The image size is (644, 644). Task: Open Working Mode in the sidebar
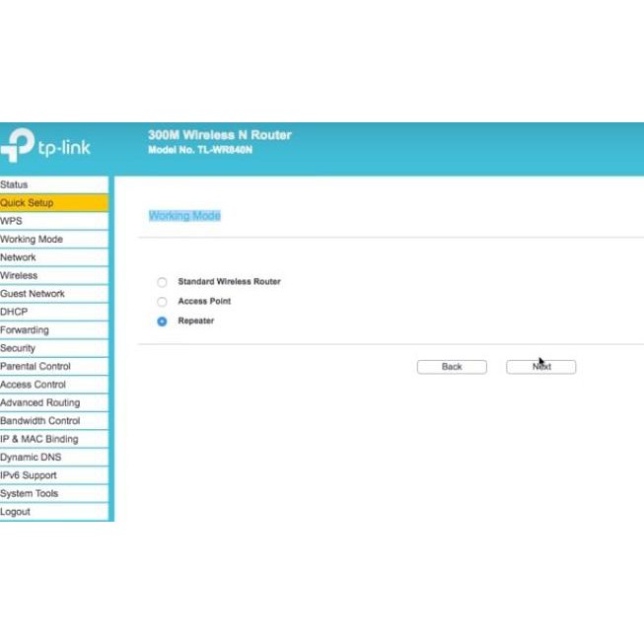pyautogui.click(x=32, y=240)
